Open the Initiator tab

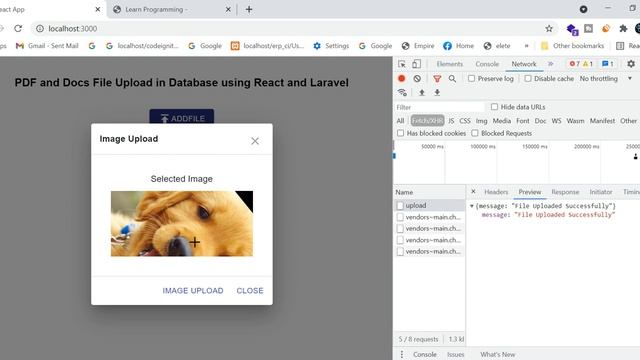pyautogui.click(x=601, y=192)
